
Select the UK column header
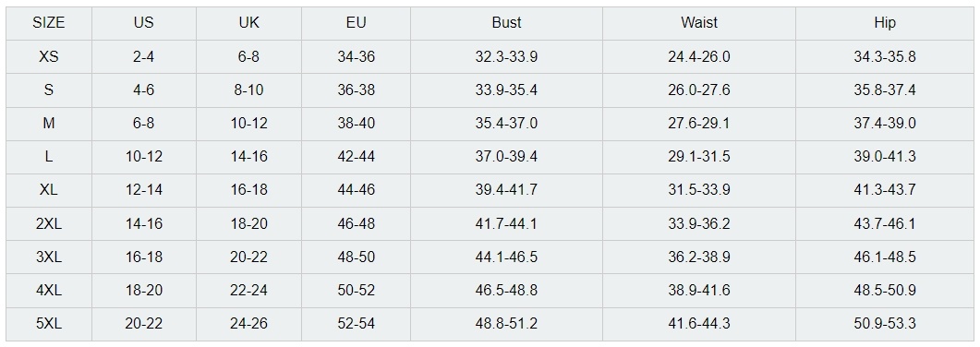tap(248, 23)
